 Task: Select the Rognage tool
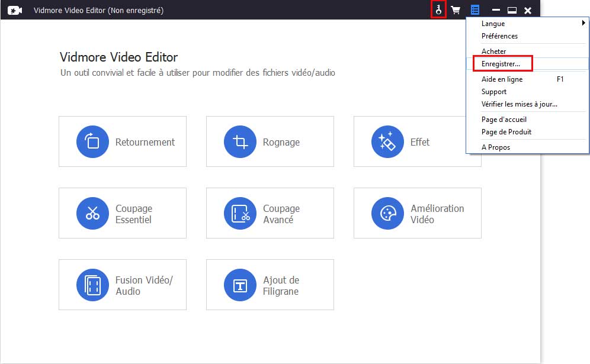[270, 141]
